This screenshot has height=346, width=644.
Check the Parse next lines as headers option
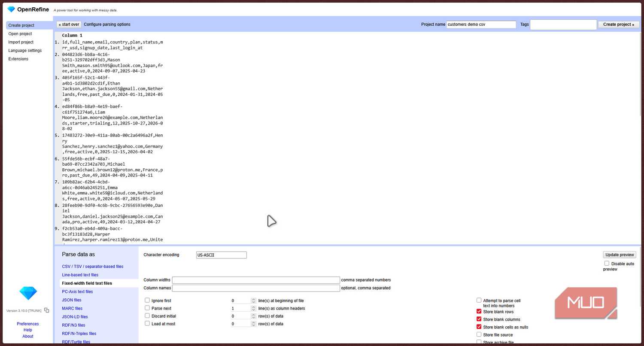(x=147, y=308)
